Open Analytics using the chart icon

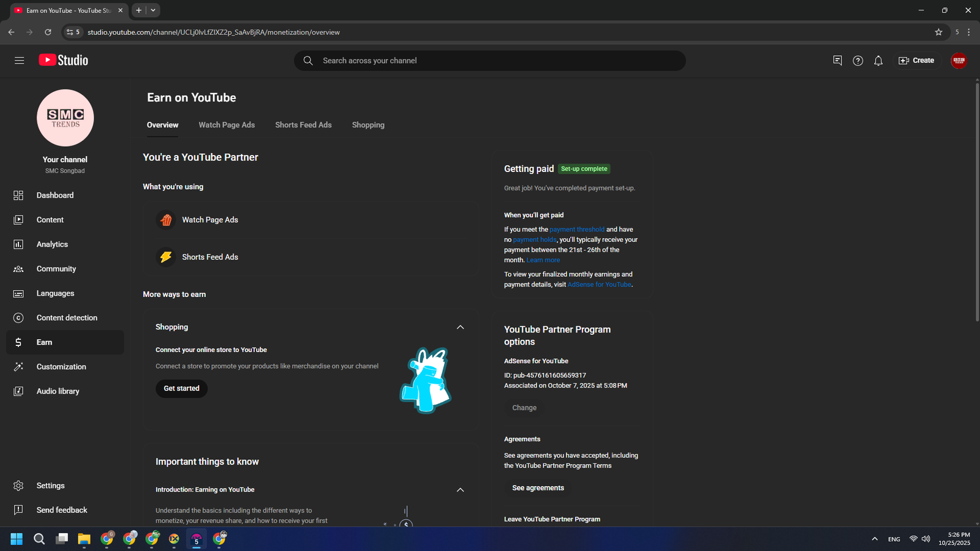(18, 244)
